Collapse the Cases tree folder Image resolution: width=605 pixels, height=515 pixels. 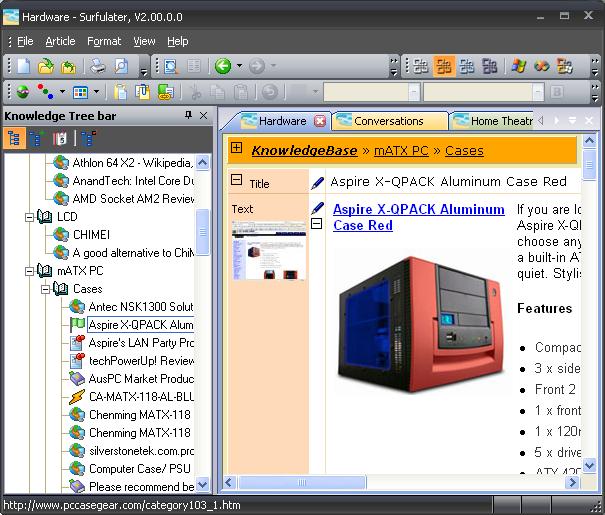pos(45,289)
